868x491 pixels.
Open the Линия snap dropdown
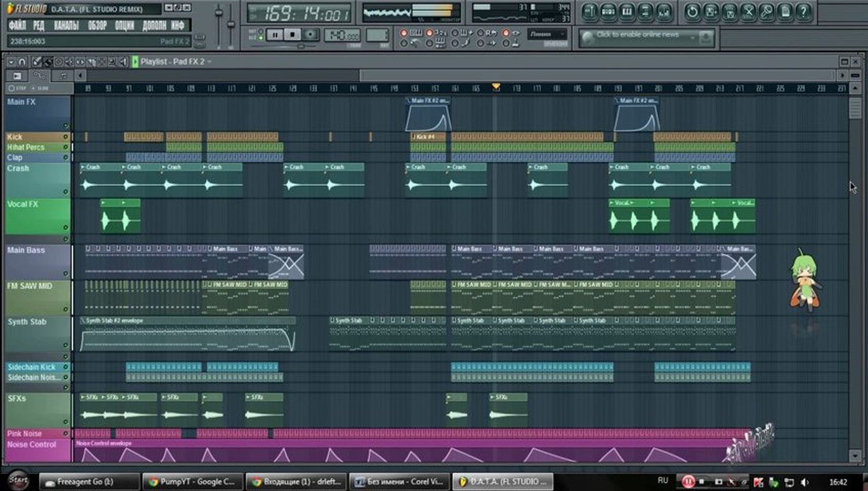click(548, 34)
